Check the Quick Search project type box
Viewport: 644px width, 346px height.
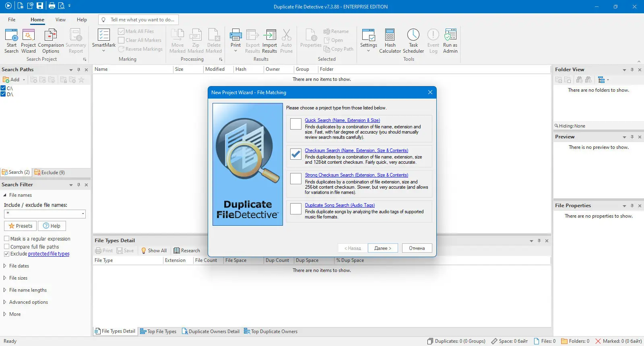tap(296, 124)
